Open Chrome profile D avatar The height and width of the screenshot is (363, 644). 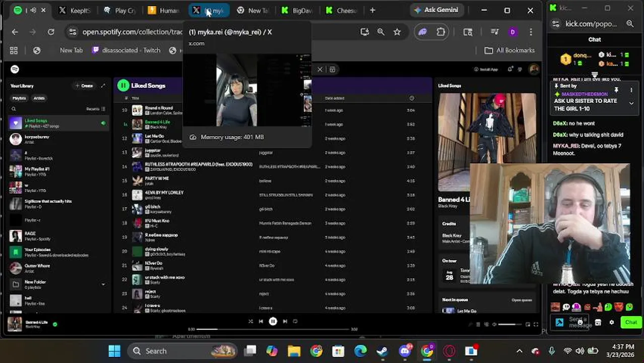[x=512, y=32]
